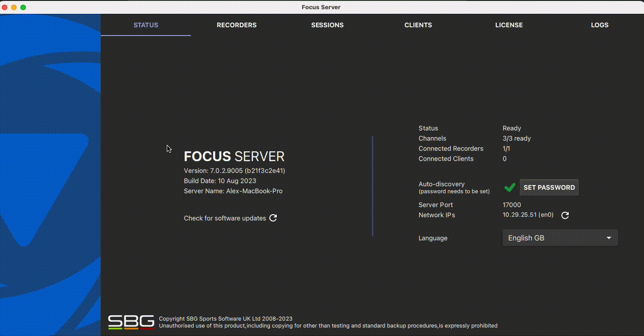Click the IP address 10.29.25.51 (en0)
The height and width of the screenshot is (336, 644).
pyautogui.click(x=528, y=215)
